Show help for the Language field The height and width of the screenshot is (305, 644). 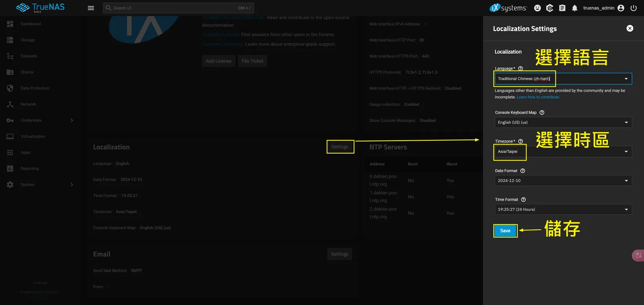click(520, 68)
